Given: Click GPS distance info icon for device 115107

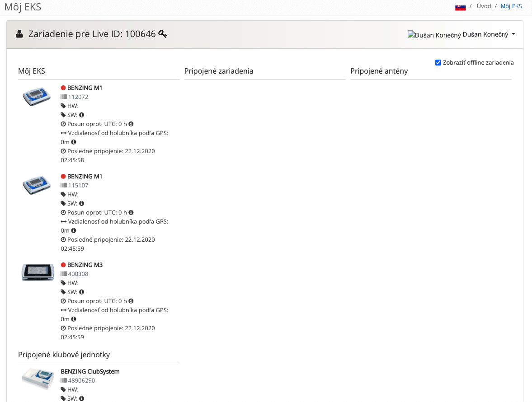Looking at the screenshot, I should 74,230.
